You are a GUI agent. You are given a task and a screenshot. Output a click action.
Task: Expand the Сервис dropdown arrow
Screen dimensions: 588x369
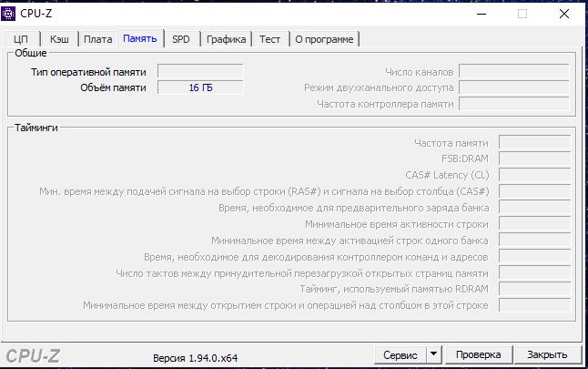[x=434, y=354]
